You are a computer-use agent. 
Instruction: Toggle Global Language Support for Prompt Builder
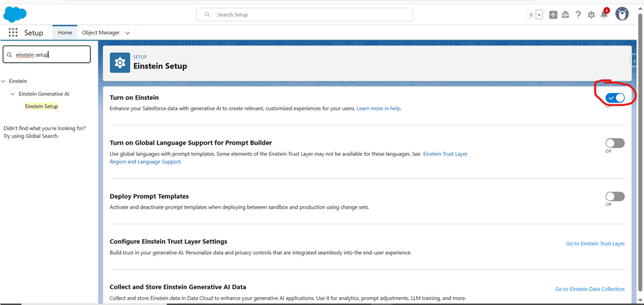(615, 143)
